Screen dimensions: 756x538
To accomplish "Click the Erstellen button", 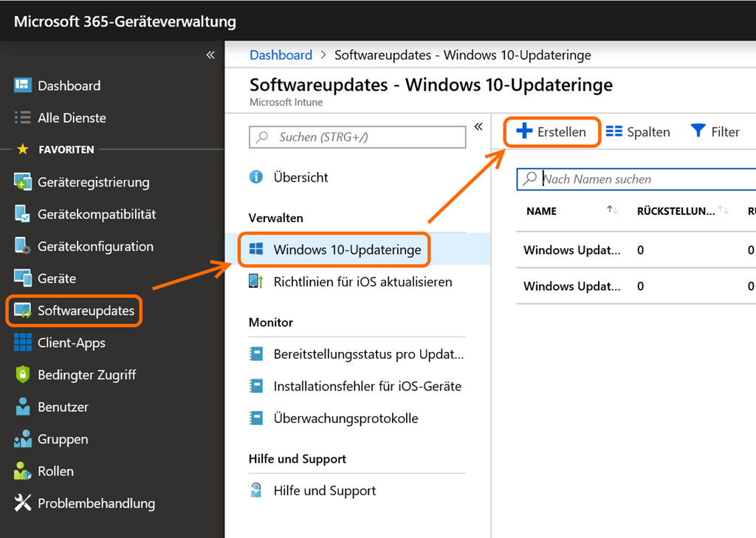I will [x=551, y=132].
